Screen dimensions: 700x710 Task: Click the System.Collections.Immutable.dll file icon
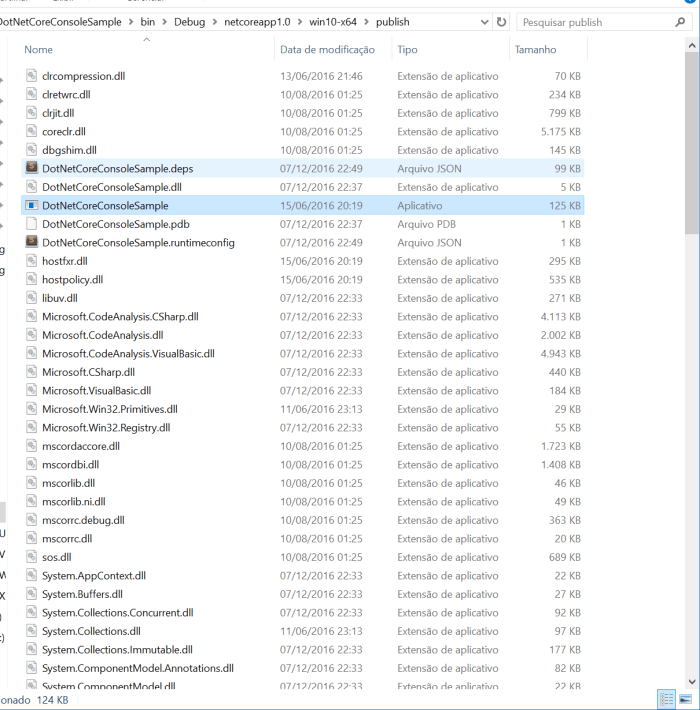[x=31, y=649]
